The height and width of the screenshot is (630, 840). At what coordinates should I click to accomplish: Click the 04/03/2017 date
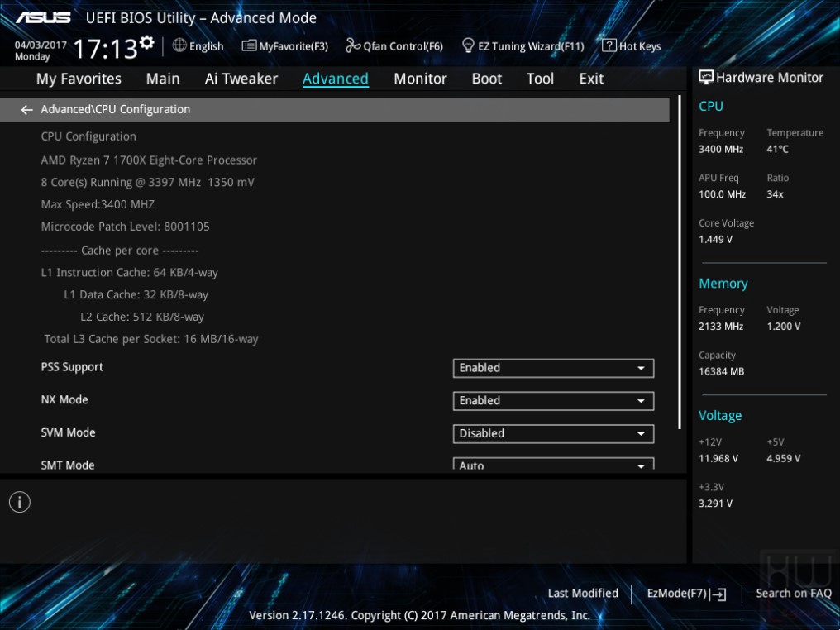click(x=41, y=45)
